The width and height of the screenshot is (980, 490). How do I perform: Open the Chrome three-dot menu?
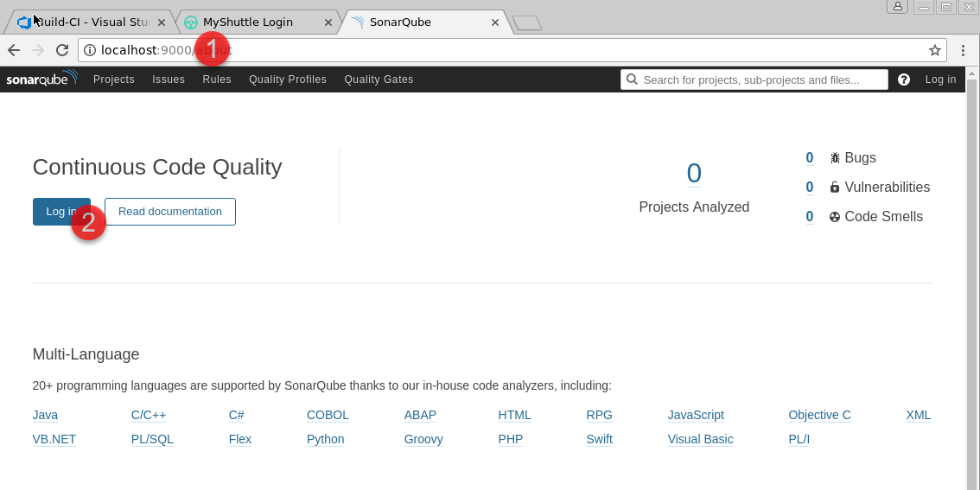click(963, 50)
